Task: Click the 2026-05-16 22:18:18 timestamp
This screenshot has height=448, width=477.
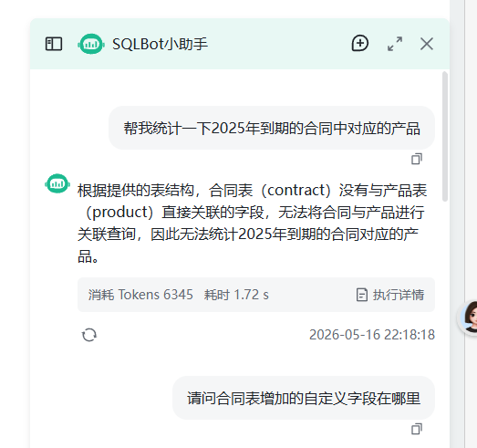Action: 372,335
